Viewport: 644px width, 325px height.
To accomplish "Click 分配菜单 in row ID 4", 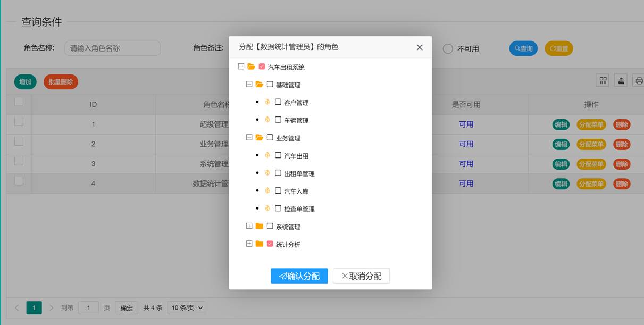I will pos(591,184).
